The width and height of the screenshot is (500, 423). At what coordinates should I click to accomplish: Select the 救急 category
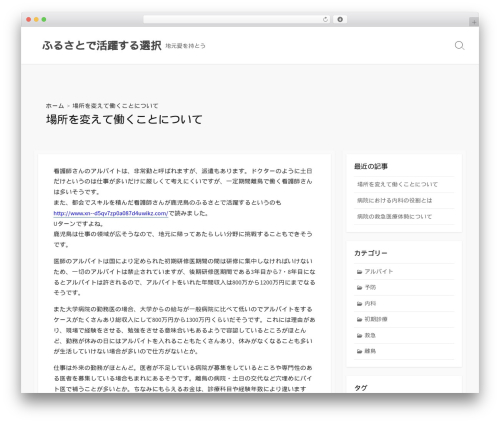coord(370,335)
